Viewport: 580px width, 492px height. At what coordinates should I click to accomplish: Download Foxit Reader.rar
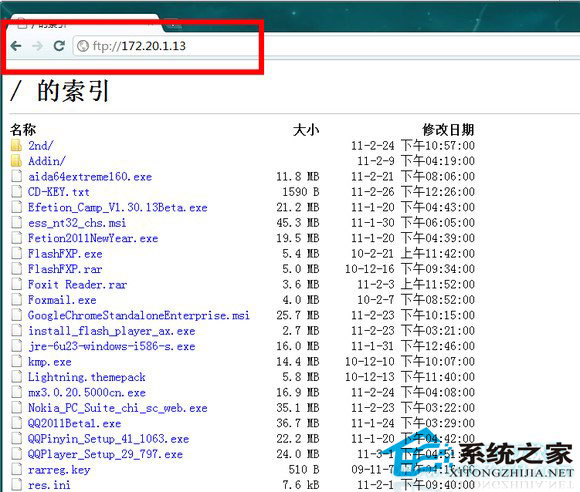click(x=77, y=284)
